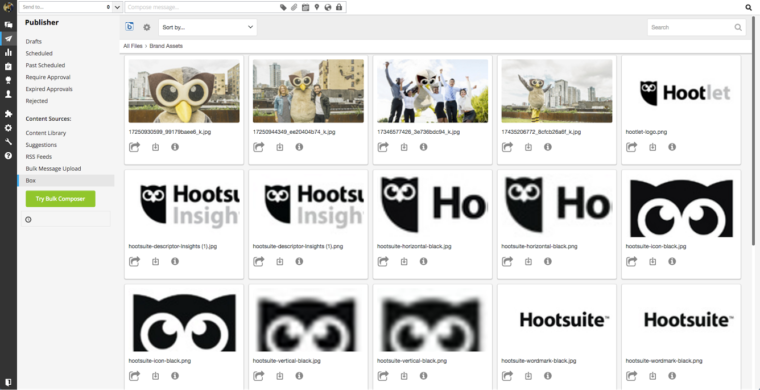Click Try Bulk Composer button
760x390 pixels.
tap(61, 199)
